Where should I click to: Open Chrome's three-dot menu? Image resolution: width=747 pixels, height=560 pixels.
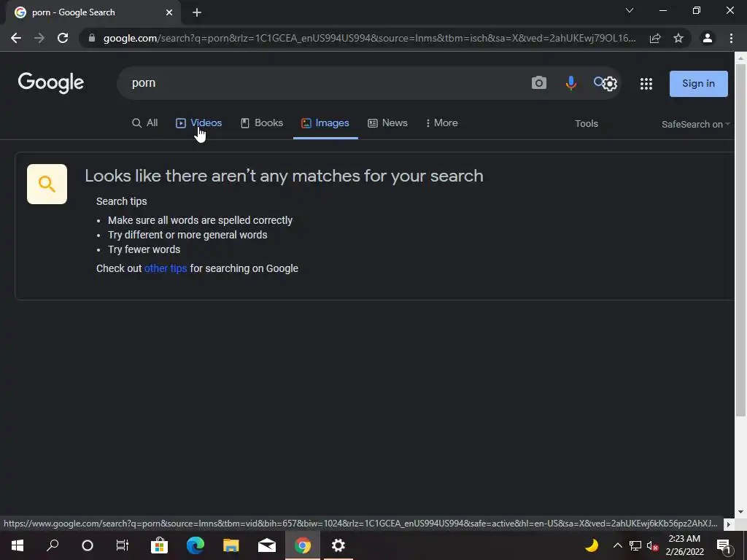click(731, 38)
